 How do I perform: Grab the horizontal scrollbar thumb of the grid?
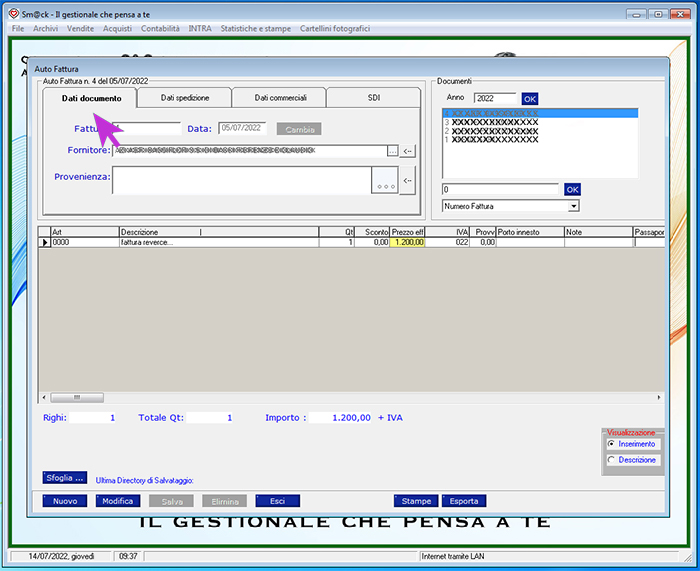coord(77,397)
